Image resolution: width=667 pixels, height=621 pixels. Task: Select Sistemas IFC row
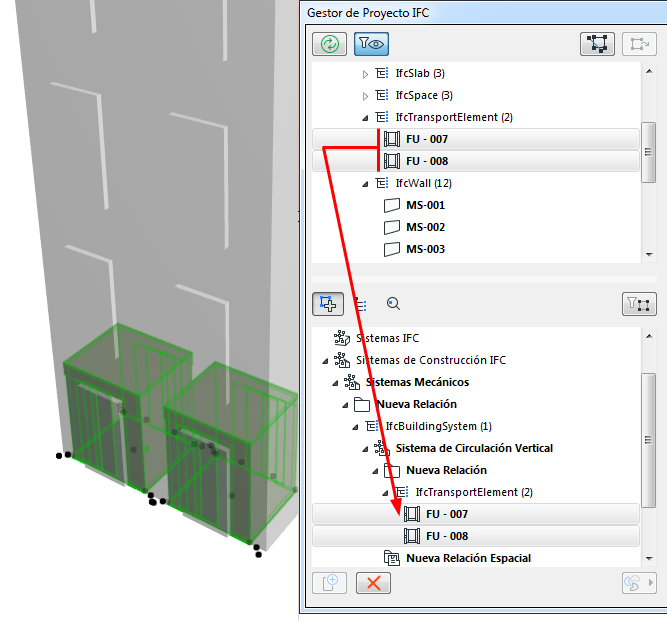(x=387, y=338)
